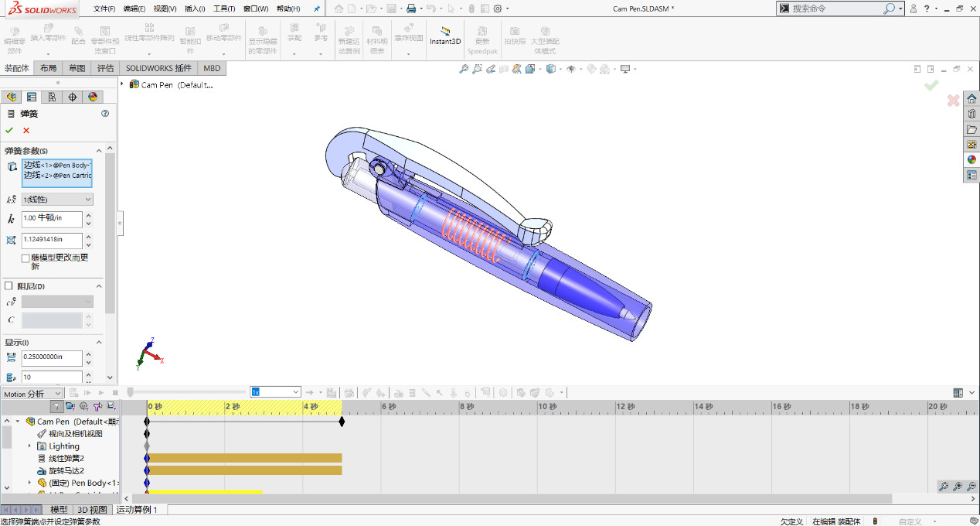Switch to the 模型 bottom tab
This screenshot has height=526, width=980.
click(59, 510)
